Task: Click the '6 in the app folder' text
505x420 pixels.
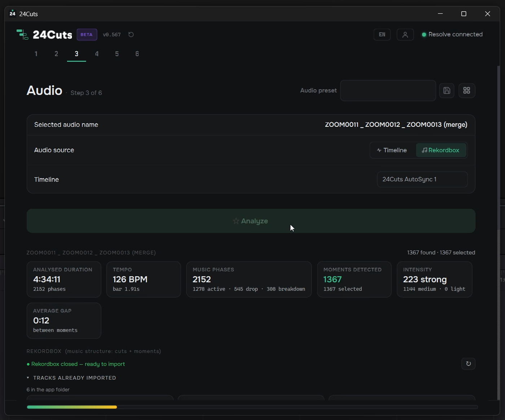Action: [48, 390]
